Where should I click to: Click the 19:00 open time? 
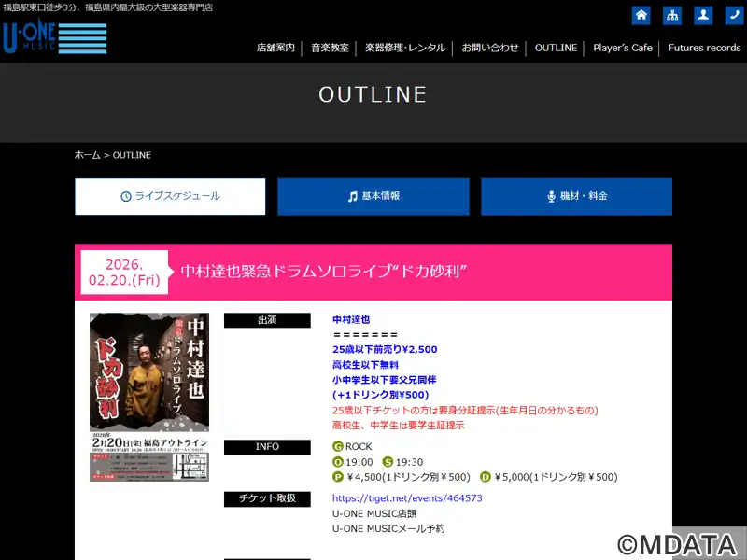point(359,462)
